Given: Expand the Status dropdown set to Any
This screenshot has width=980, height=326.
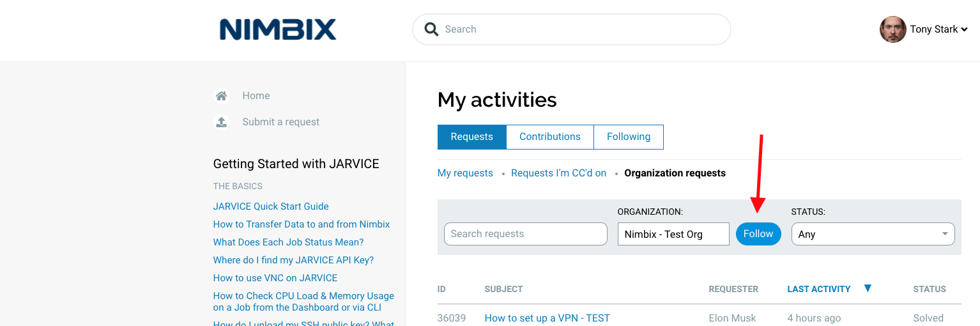Looking at the screenshot, I should [873, 234].
